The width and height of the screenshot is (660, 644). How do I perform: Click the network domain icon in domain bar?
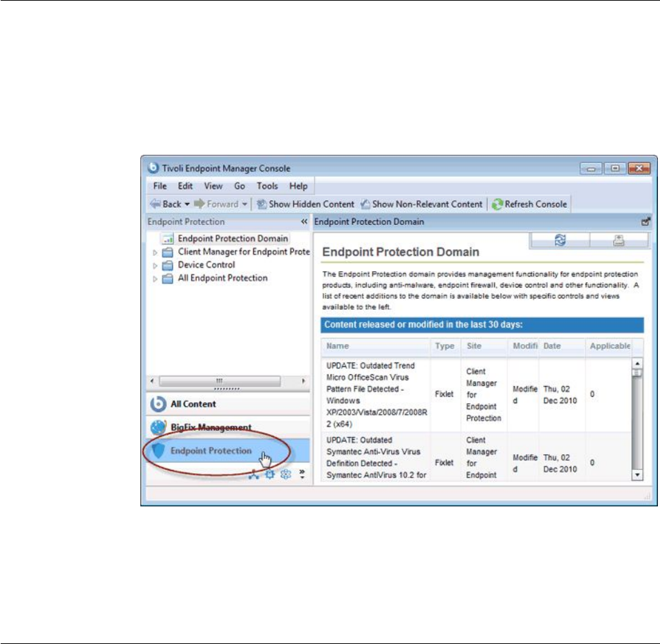point(253,474)
